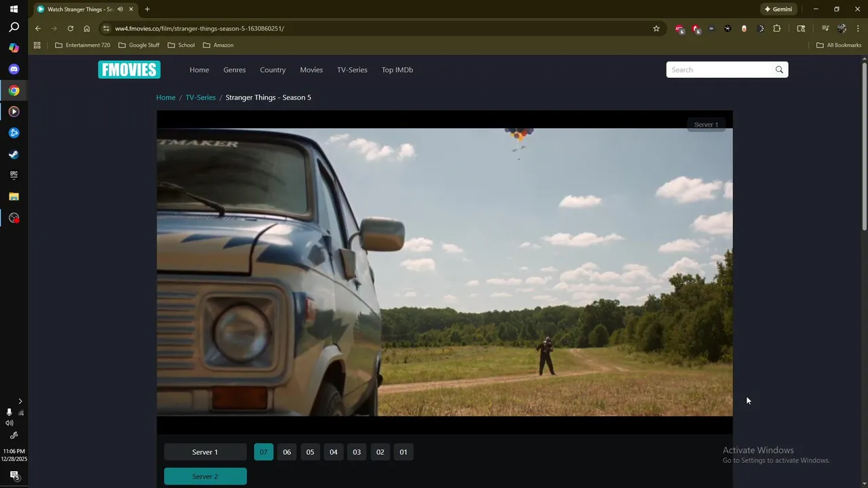The height and width of the screenshot is (488, 868).
Task: Open the system volume control
Action: (9, 423)
